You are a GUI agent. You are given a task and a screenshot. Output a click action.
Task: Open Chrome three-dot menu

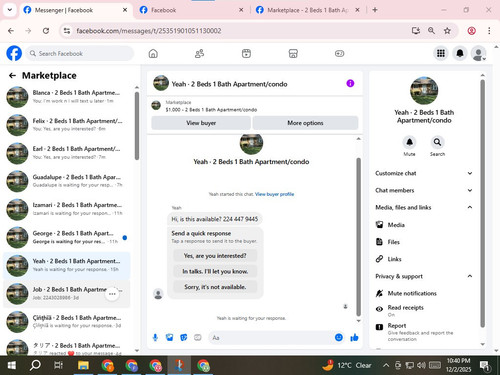tap(489, 31)
